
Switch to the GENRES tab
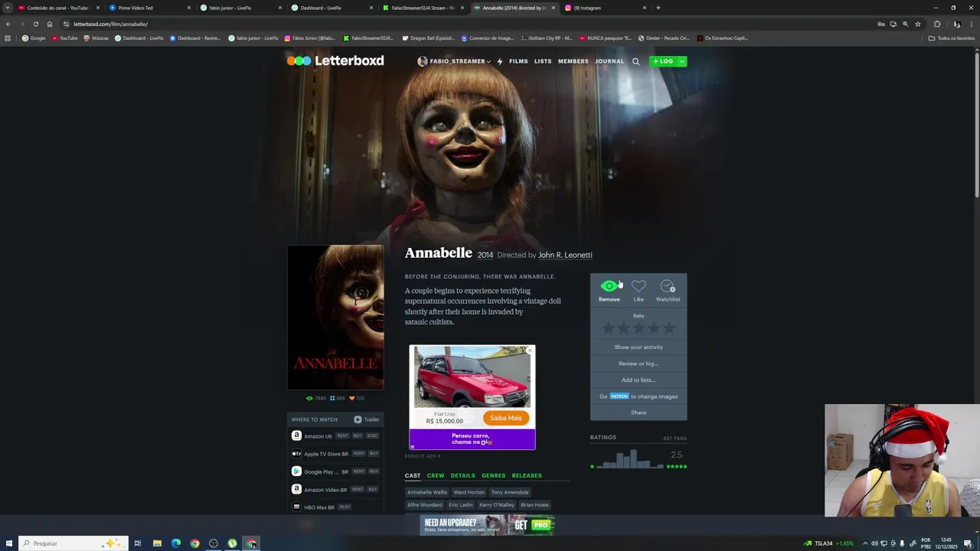click(x=493, y=475)
